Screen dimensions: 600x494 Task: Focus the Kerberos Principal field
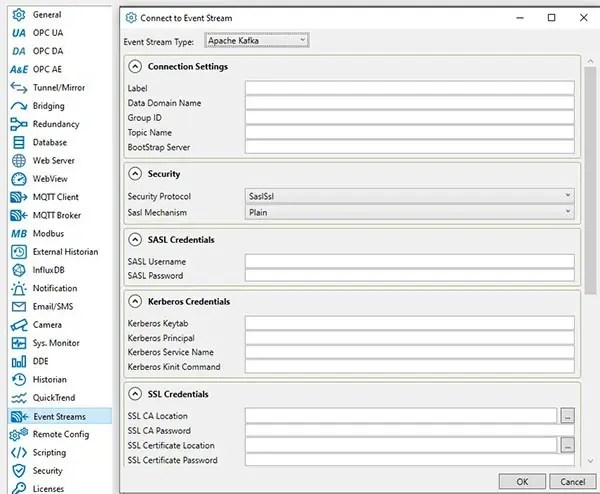[x=409, y=338]
